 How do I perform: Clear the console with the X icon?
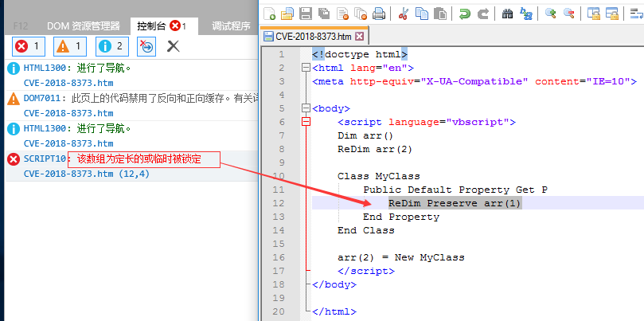pos(174,46)
